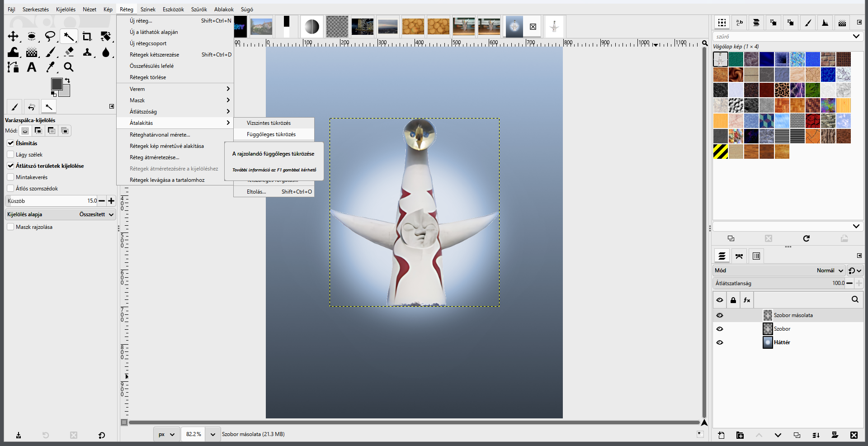Enable the Lágy szélek checkbox
The width and height of the screenshot is (868, 446).
point(10,154)
